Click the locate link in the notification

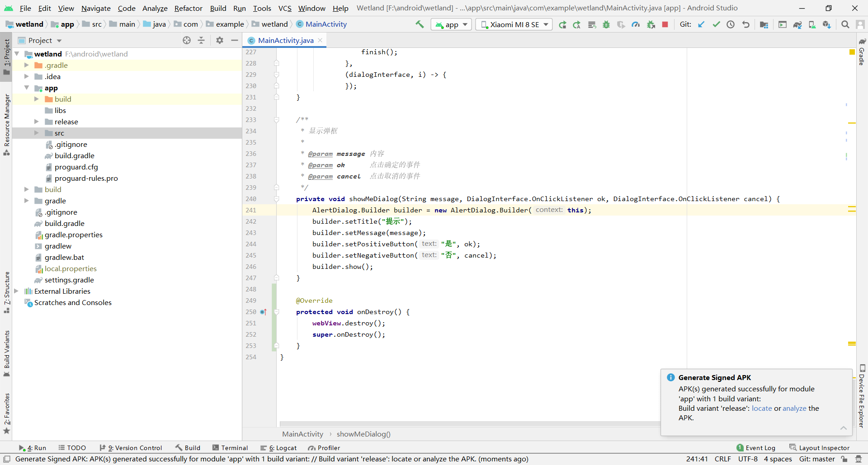tap(762, 408)
